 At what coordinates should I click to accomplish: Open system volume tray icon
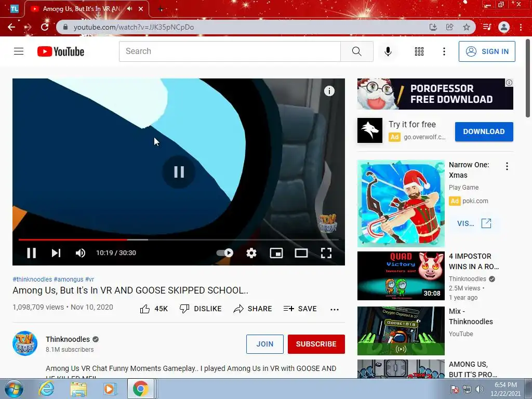coord(480,389)
